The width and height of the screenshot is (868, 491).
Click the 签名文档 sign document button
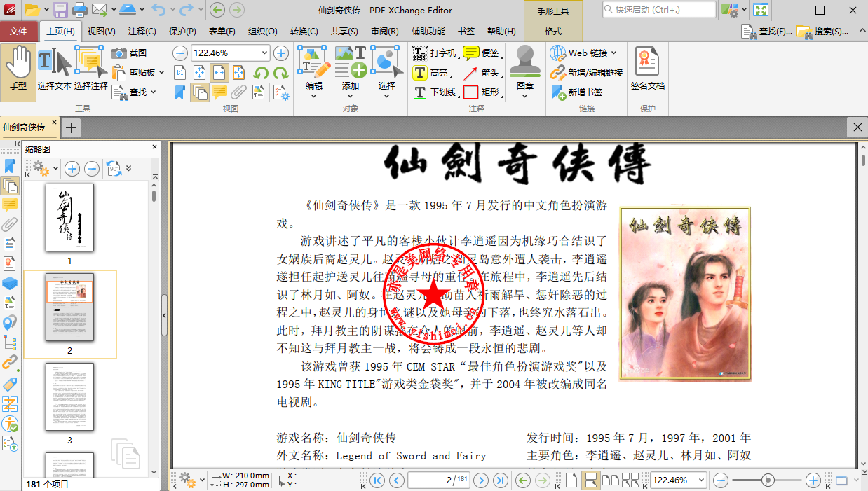647,70
